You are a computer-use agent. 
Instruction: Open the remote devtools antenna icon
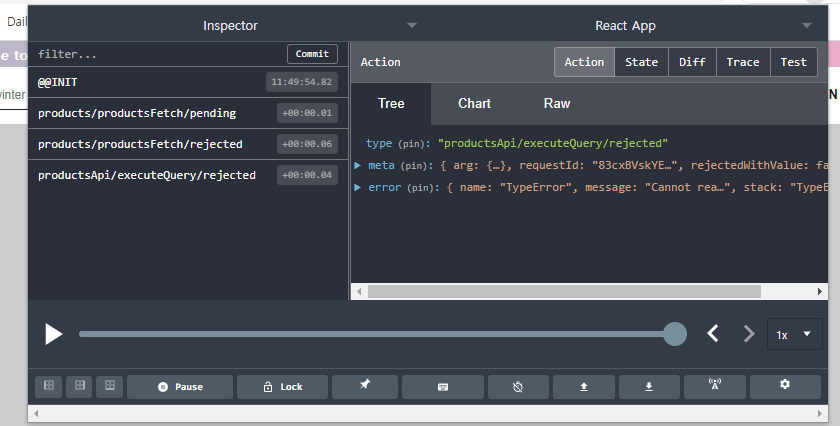[715, 387]
